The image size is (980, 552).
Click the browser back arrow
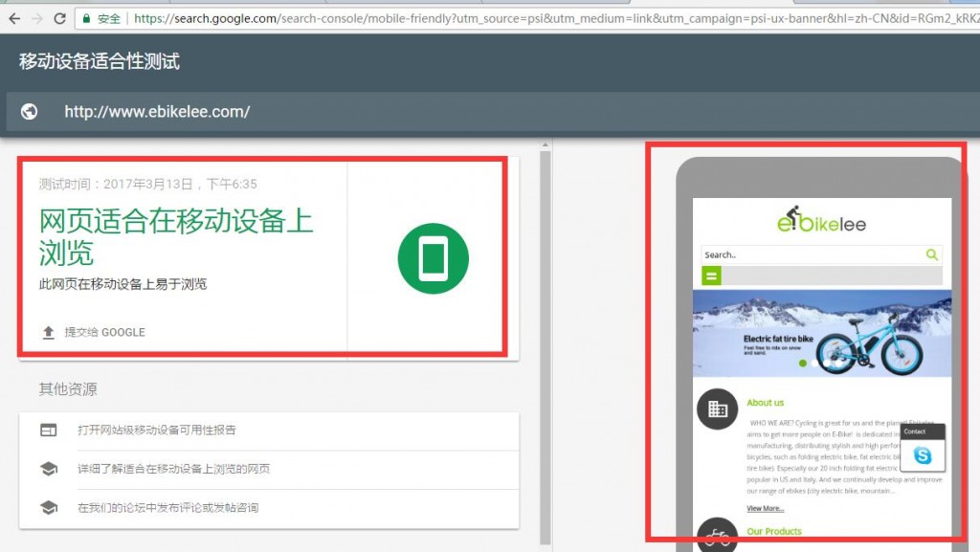click(x=13, y=18)
